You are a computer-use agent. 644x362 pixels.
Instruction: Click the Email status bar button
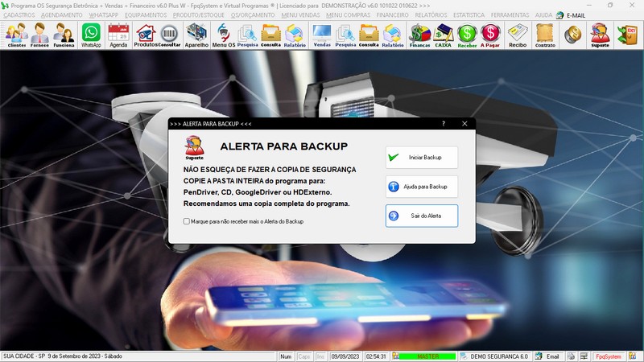click(x=548, y=356)
